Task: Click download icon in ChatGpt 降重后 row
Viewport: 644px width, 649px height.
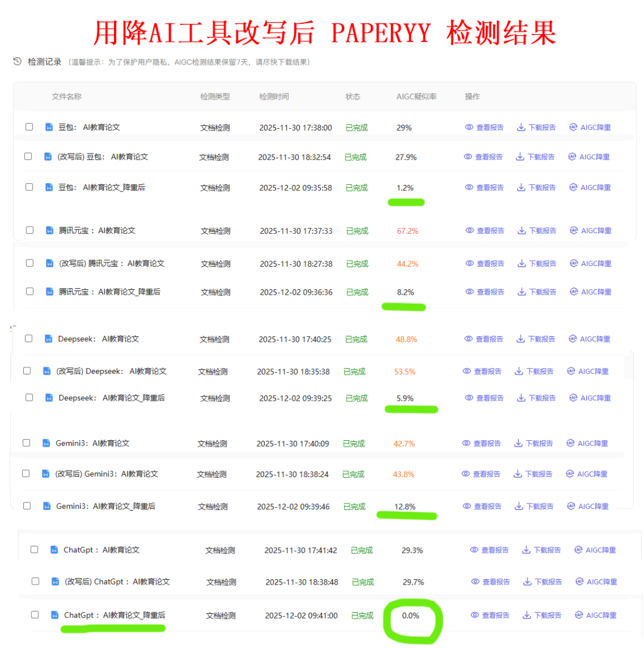Action: pos(527,615)
